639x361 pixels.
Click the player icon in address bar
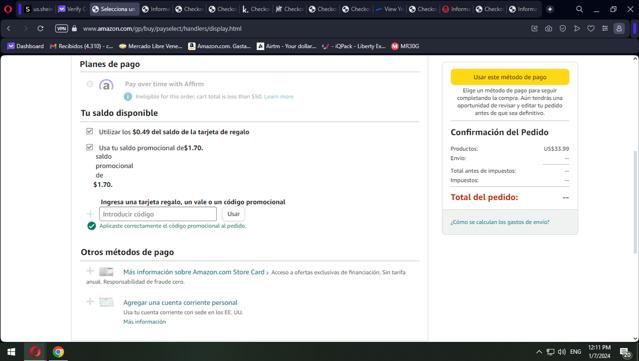577,29
